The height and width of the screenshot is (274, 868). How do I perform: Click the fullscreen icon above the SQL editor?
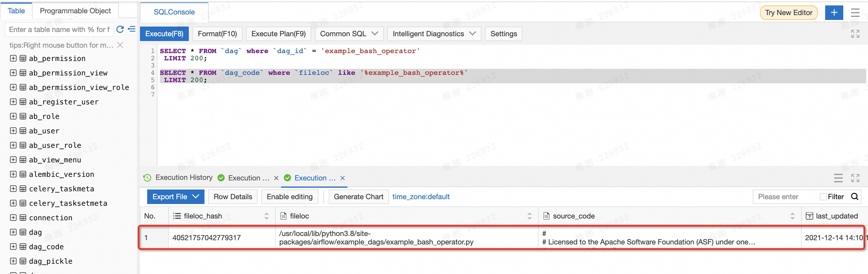pyautogui.click(x=855, y=34)
